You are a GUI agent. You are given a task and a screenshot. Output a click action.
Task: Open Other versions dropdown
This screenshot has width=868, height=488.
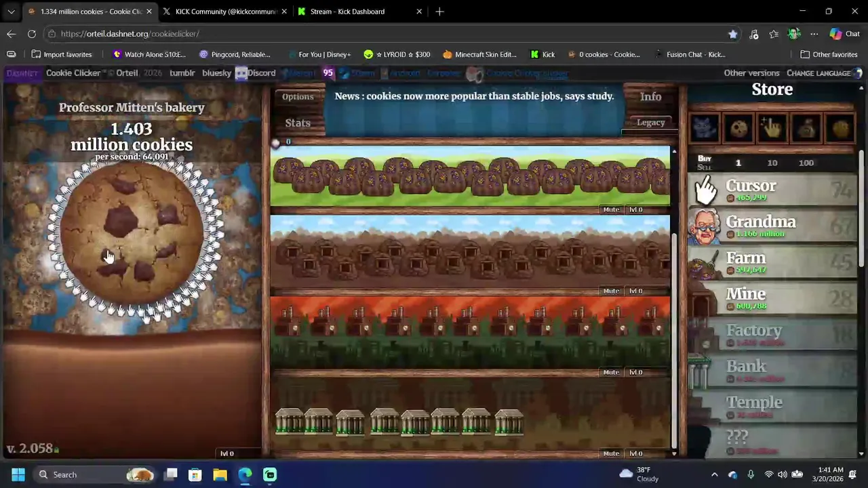[751, 73]
